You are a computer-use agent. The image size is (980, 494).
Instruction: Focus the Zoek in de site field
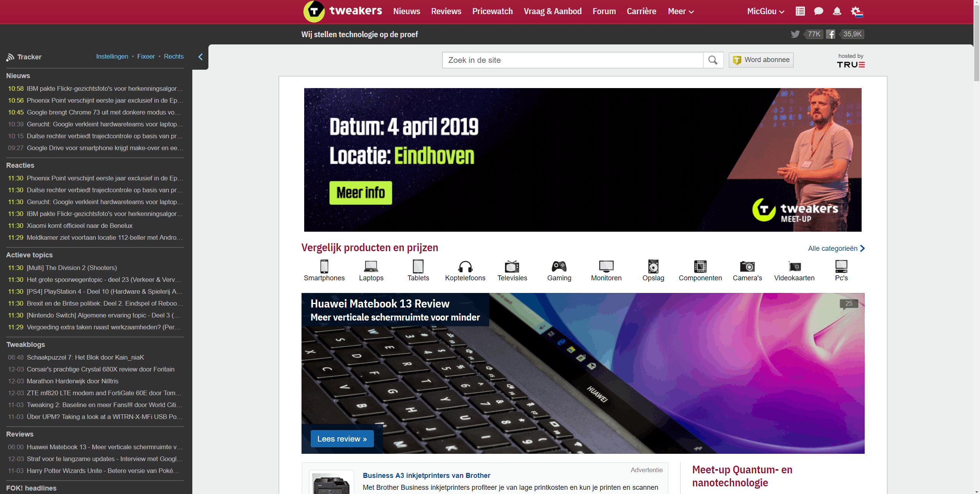[x=573, y=60]
